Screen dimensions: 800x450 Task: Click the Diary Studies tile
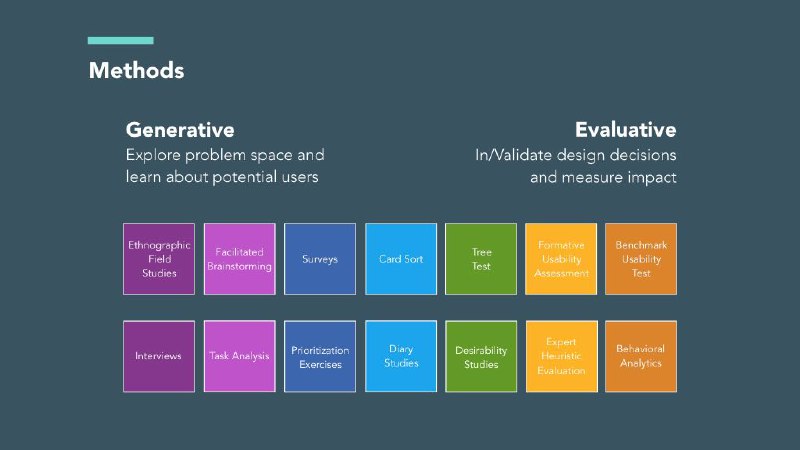401,356
